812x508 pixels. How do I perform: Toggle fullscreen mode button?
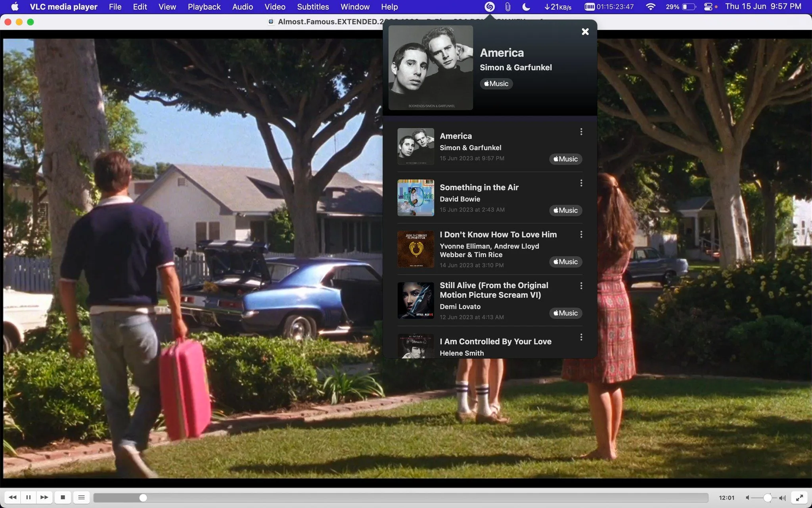click(x=800, y=498)
